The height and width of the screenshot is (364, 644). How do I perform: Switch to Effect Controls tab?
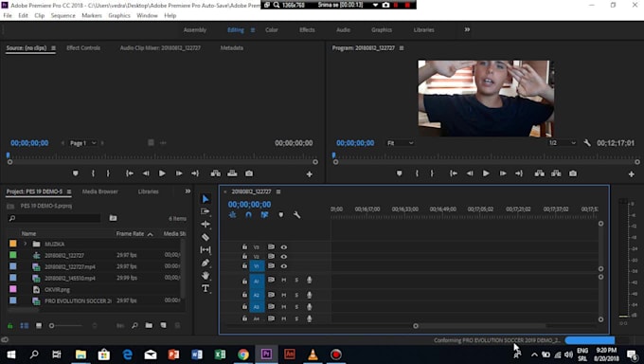point(83,48)
